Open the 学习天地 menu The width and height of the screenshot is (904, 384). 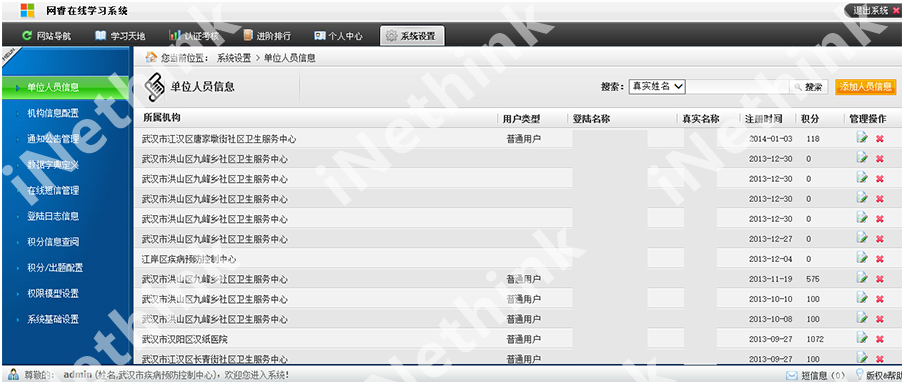point(120,36)
